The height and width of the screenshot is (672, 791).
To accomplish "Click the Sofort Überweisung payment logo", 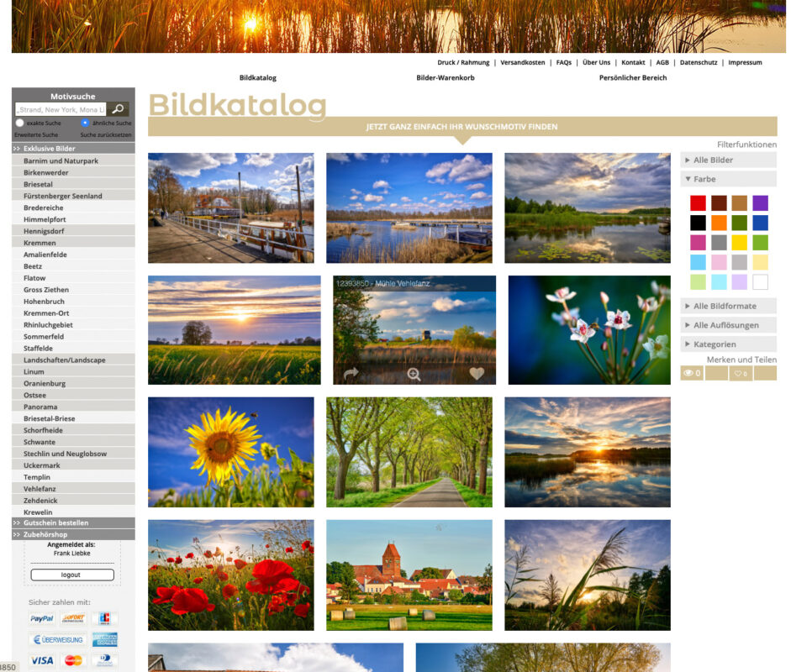I will click(x=73, y=618).
